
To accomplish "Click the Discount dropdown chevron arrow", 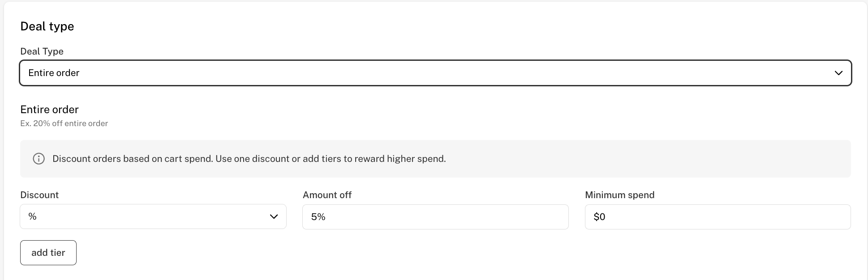I will click(274, 216).
